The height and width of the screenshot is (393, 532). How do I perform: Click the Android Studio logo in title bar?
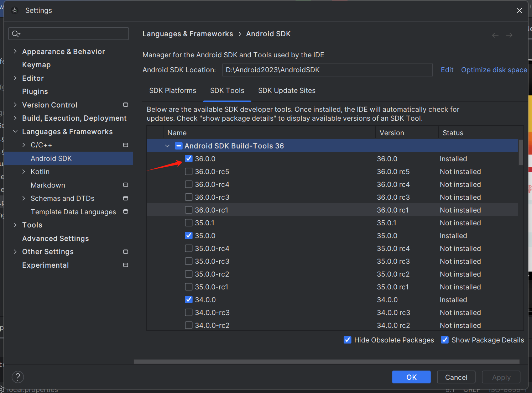point(15,10)
